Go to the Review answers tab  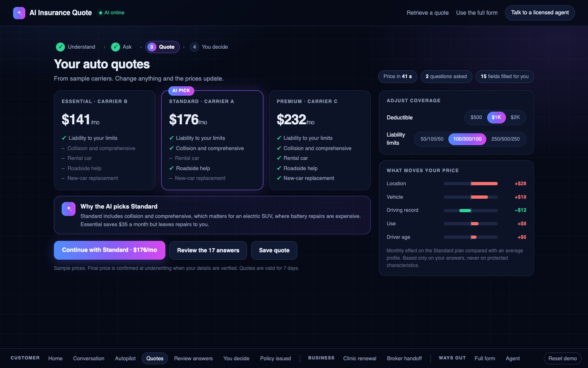tap(194, 358)
